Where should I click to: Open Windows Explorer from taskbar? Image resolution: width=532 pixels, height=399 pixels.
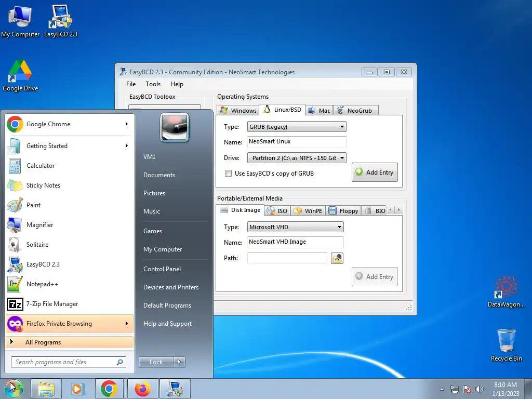coord(46,389)
